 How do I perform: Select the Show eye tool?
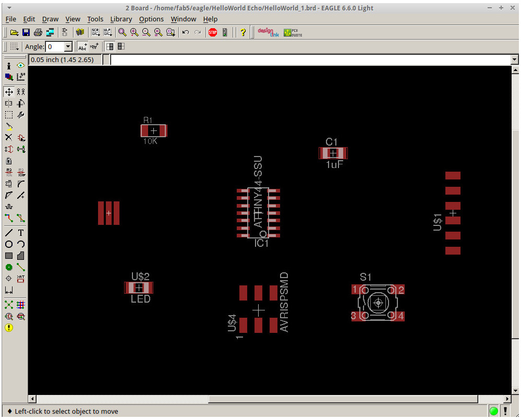21,65
